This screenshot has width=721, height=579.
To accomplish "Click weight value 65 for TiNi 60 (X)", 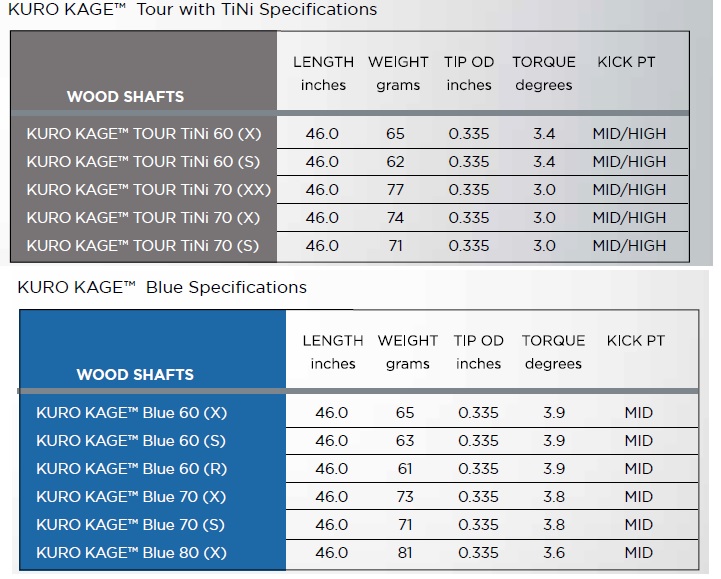I will (x=395, y=134).
